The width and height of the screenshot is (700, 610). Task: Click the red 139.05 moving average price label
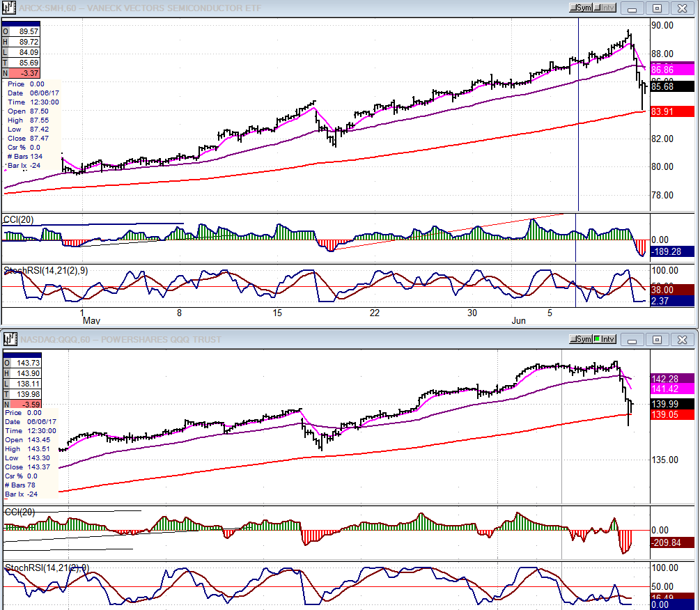672,414
